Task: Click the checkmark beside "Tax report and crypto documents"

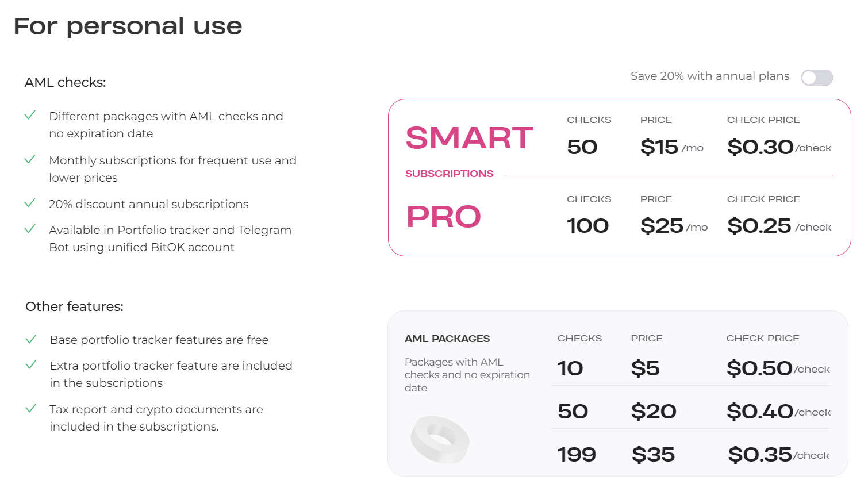Action: coord(31,409)
